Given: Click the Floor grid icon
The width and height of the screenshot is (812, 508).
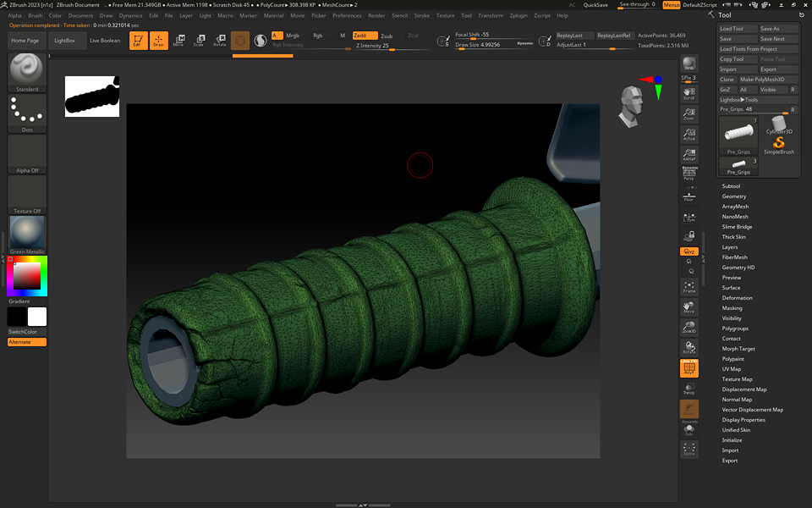Looking at the screenshot, I should pyautogui.click(x=689, y=195).
